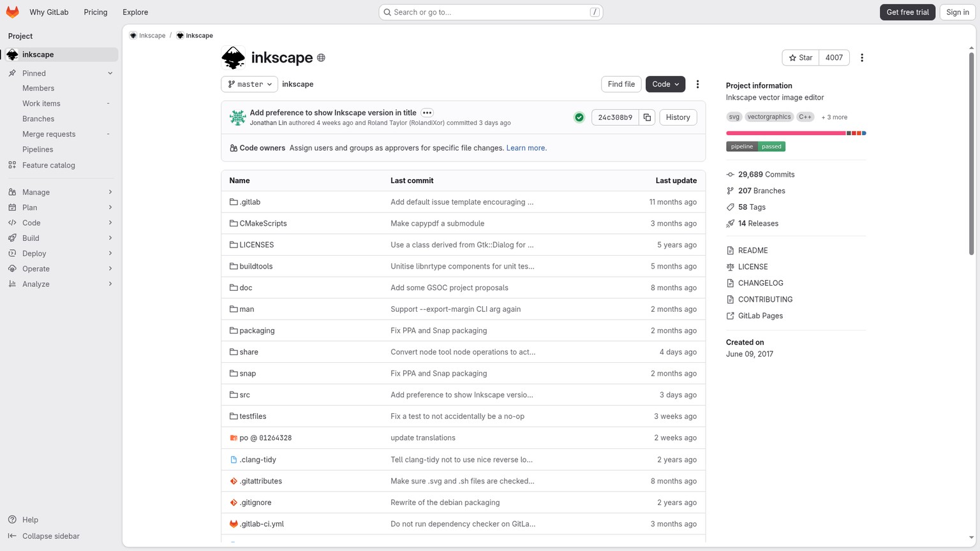This screenshot has width=980, height=551.
Task: Click the Branches stat icon
Action: click(731, 191)
